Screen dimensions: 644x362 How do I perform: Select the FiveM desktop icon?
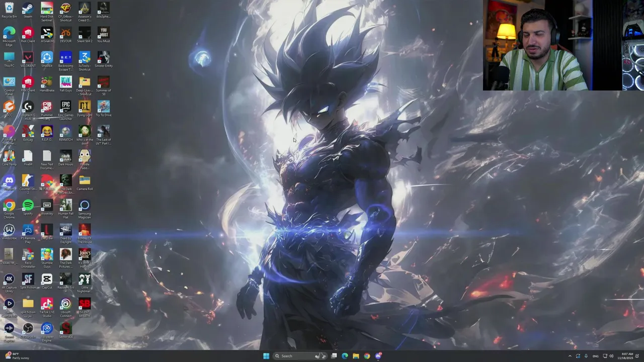point(28,158)
